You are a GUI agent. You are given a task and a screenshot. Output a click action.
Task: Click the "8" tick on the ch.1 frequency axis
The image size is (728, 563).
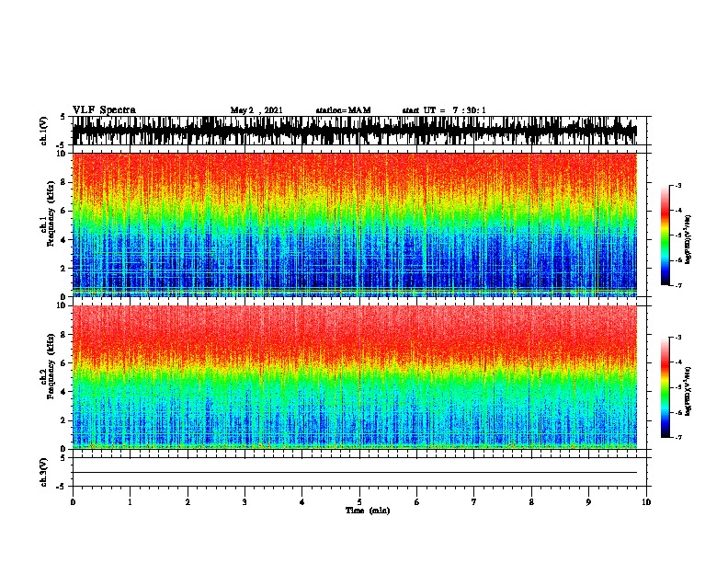[64, 182]
